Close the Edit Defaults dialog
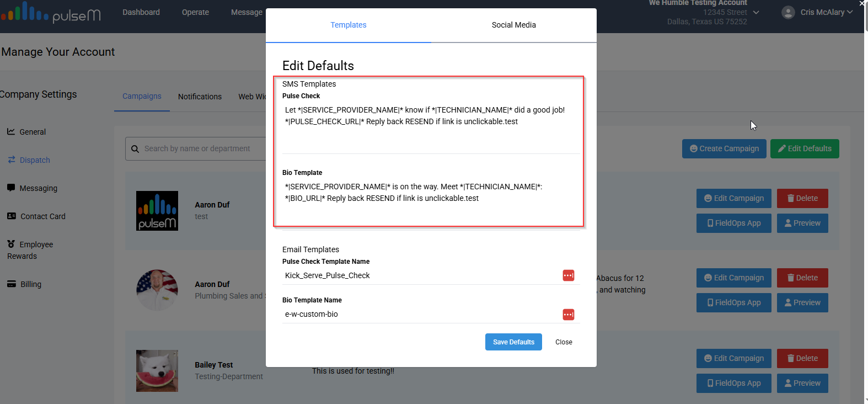 click(564, 342)
